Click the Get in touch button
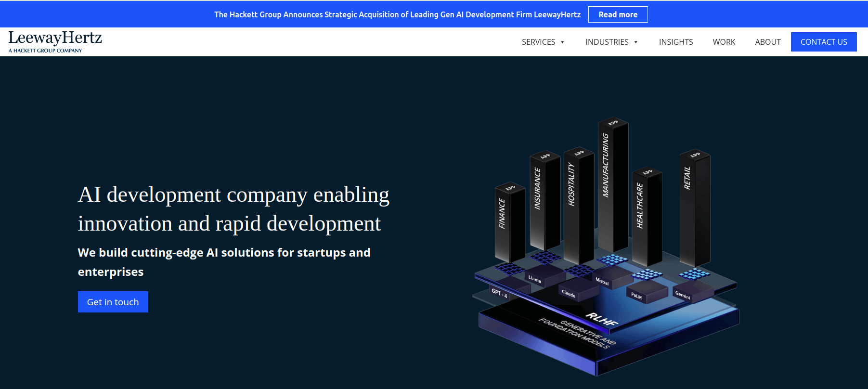This screenshot has width=868, height=389. 113,302
